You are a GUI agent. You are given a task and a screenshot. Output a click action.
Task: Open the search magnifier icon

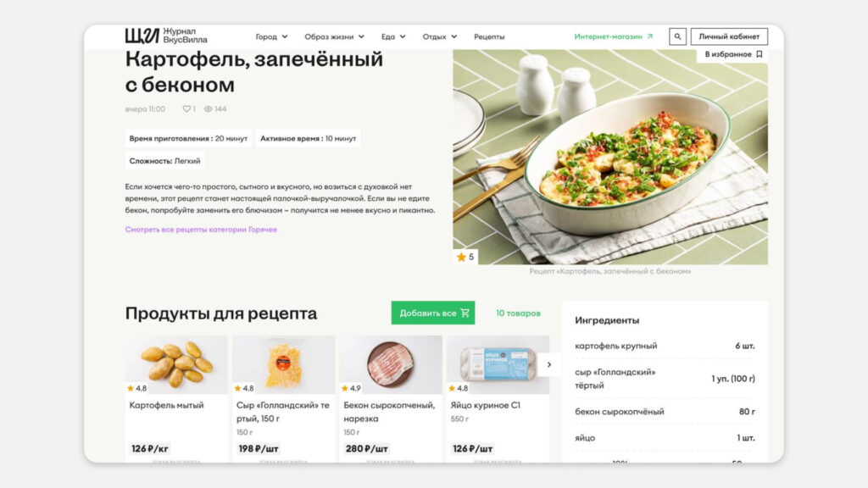[x=677, y=36]
